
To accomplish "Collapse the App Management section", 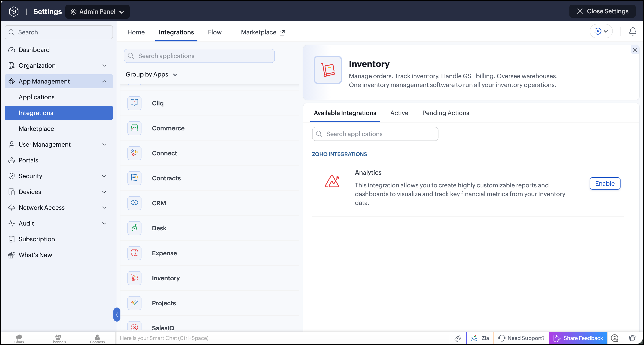I will point(104,82).
